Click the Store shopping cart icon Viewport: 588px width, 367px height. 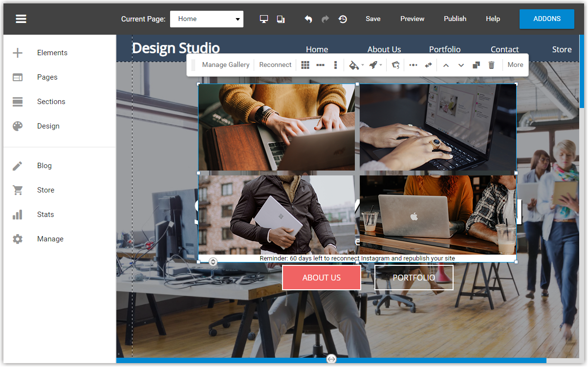[18, 190]
